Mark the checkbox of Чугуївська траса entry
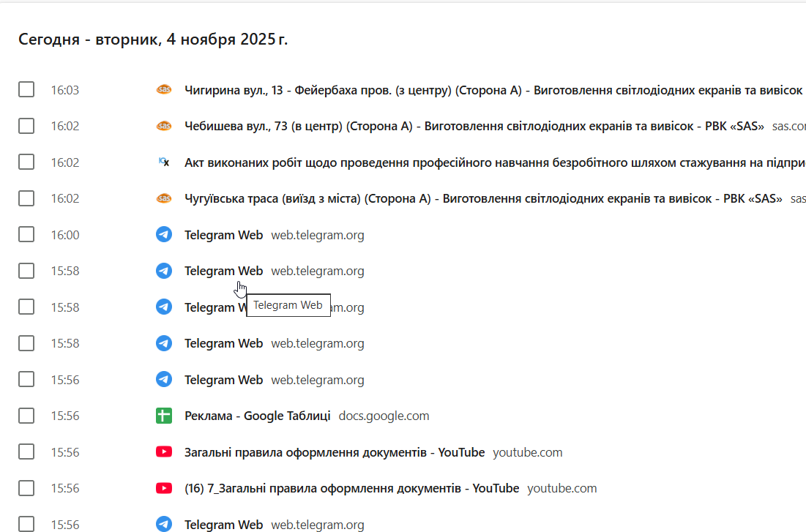The width and height of the screenshot is (806, 532). tap(26, 198)
